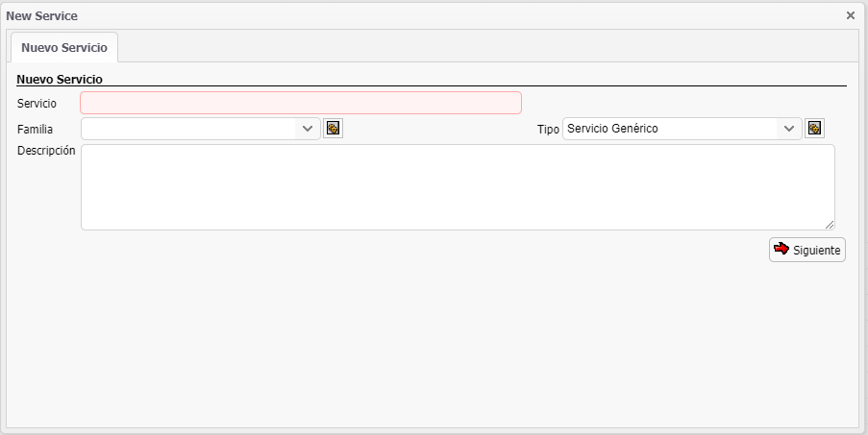Click the Familia field label
Image resolution: width=868 pixels, height=435 pixels.
(36, 129)
